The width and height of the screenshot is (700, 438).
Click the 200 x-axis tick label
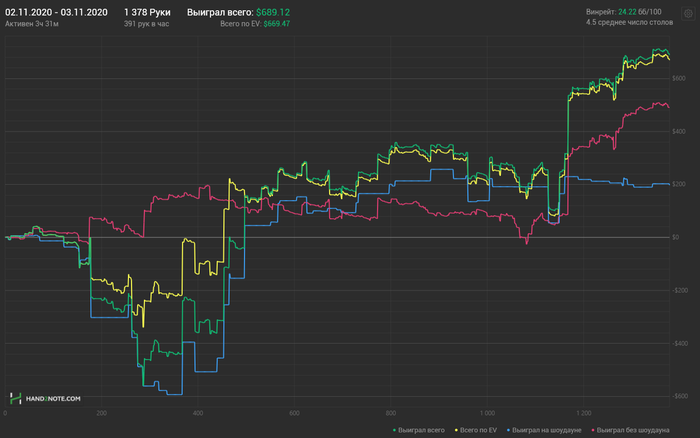pos(101,413)
